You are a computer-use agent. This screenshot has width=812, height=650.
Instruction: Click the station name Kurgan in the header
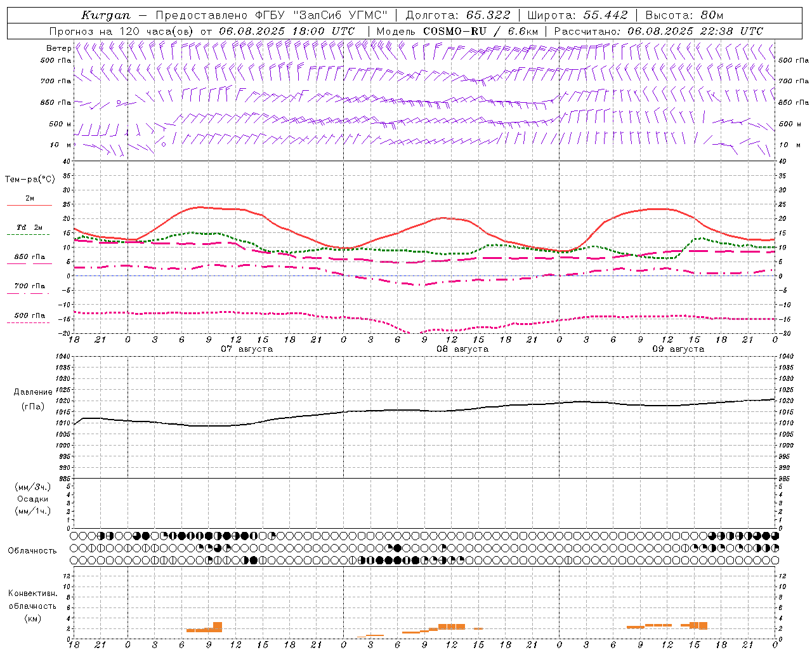[106, 15]
